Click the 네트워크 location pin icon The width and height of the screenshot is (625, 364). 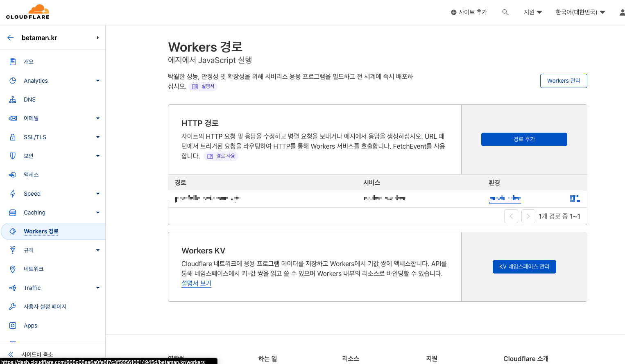point(13,269)
